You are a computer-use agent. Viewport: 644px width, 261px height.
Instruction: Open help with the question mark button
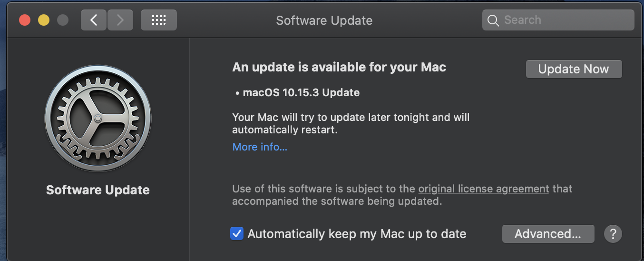pyautogui.click(x=613, y=234)
